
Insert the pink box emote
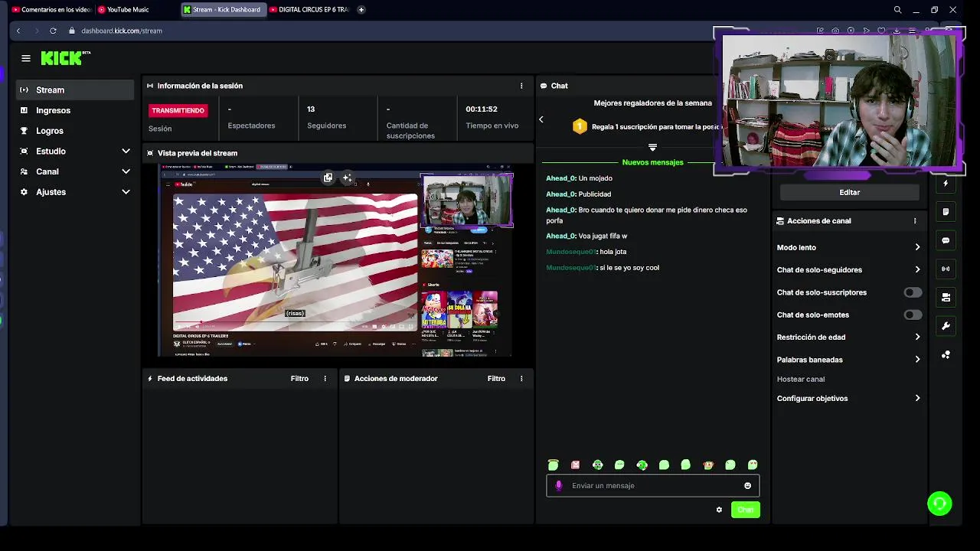click(x=576, y=465)
